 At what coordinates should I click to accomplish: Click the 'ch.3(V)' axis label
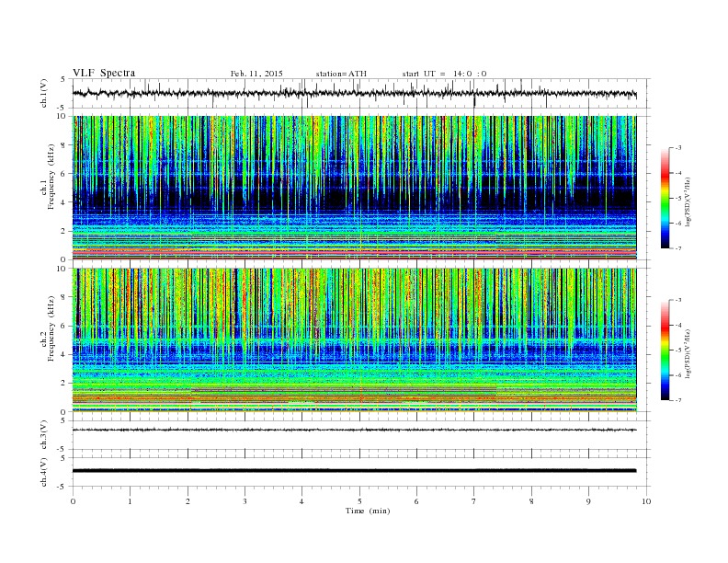(44, 435)
